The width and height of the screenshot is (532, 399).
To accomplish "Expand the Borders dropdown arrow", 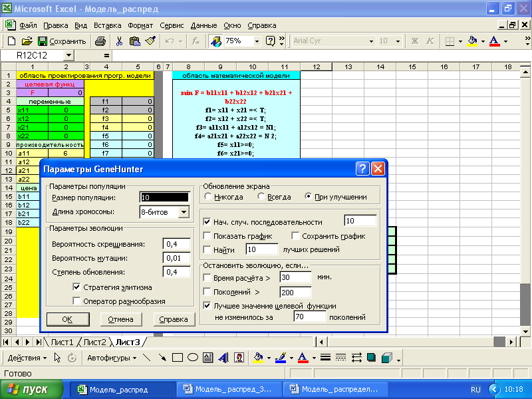I will [460, 41].
